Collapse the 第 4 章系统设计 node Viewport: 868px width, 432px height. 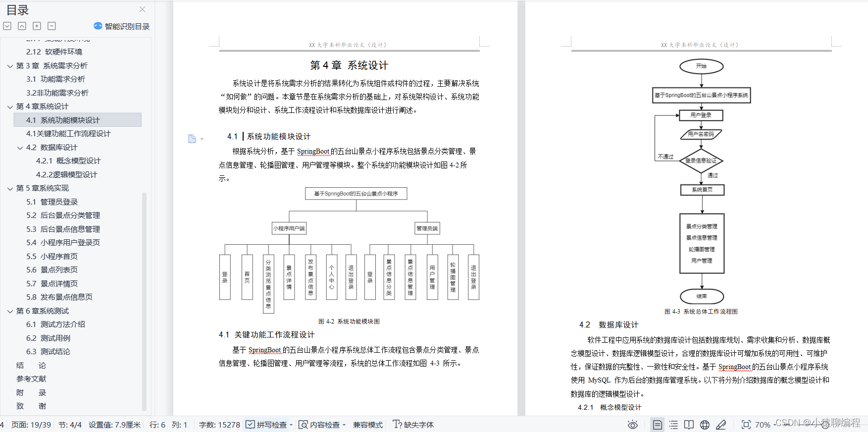[x=10, y=107]
